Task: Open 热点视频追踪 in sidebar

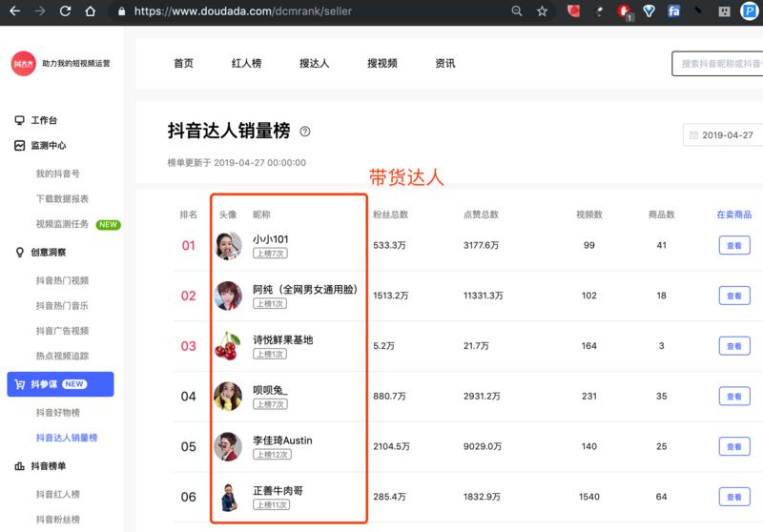Action: (62, 356)
